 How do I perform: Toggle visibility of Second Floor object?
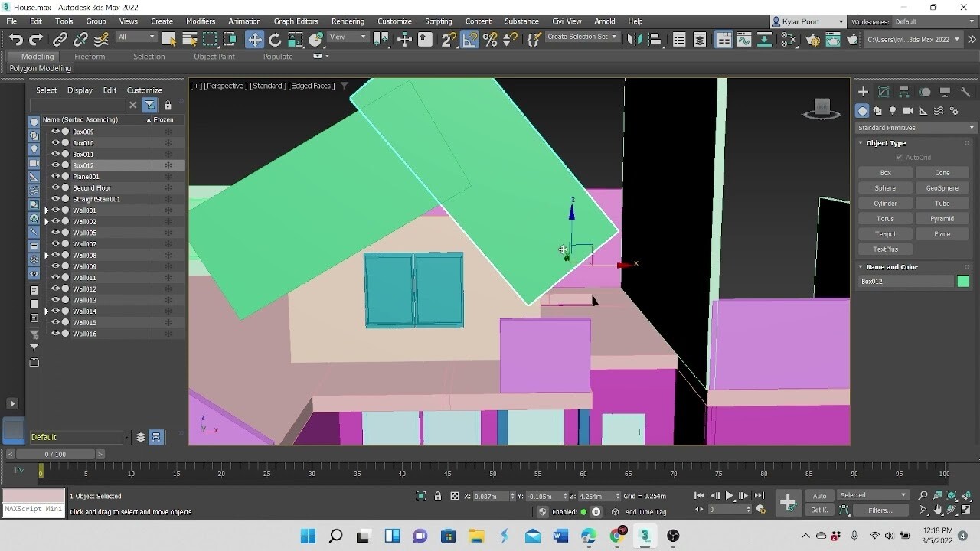[55, 187]
